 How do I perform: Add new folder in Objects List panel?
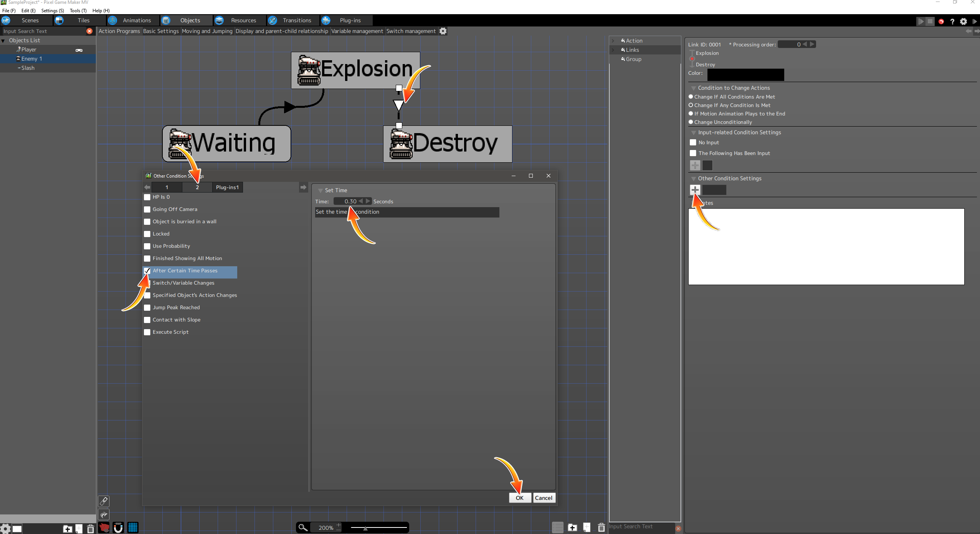[67, 529]
